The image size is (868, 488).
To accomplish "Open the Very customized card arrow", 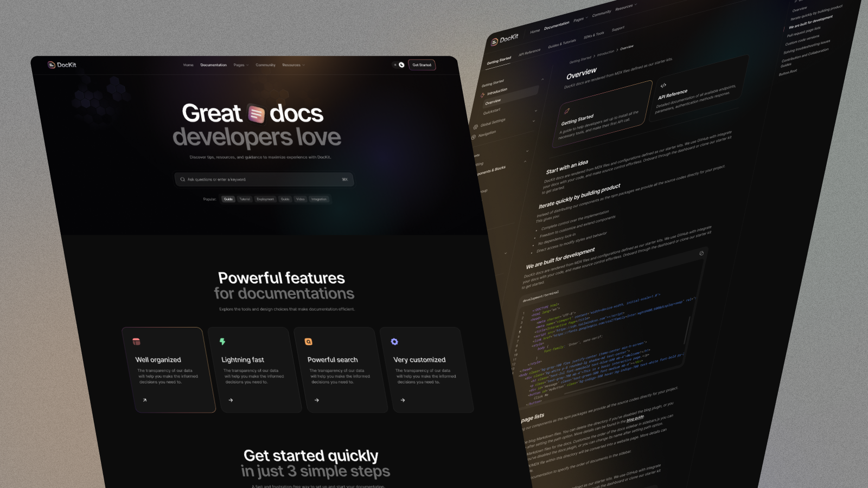I will 403,400.
